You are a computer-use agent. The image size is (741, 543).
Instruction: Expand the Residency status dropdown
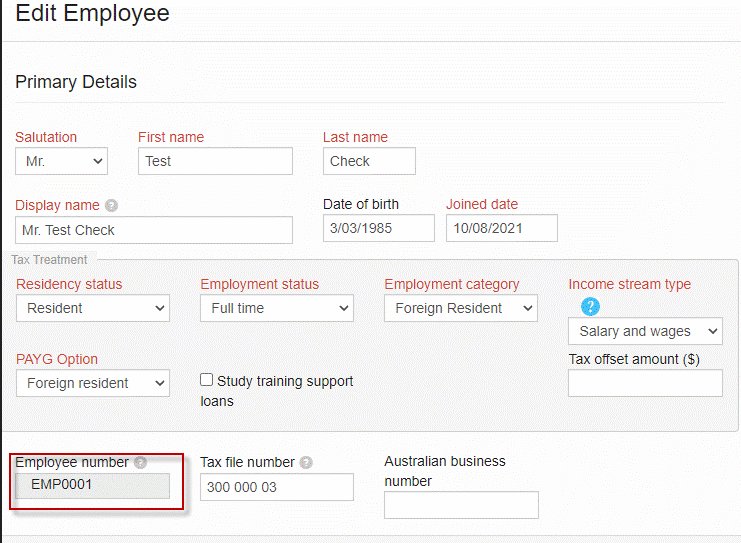pyautogui.click(x=93, y=308)
